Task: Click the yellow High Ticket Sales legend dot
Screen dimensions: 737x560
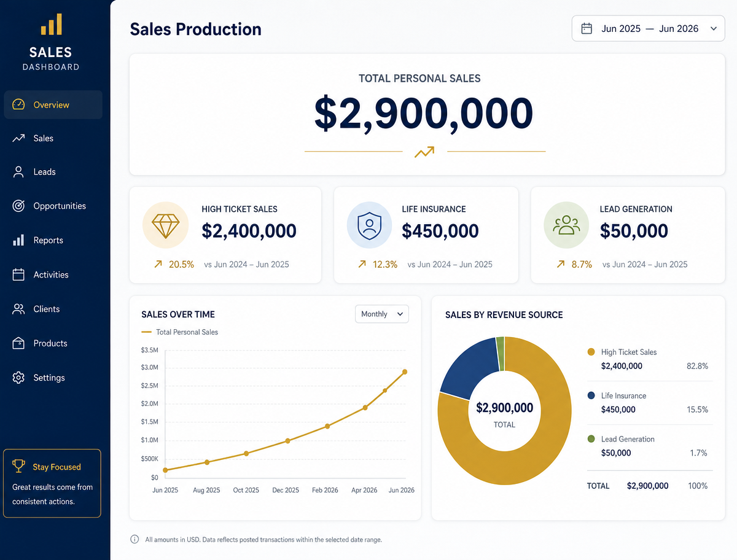Action: coord(591,352)
